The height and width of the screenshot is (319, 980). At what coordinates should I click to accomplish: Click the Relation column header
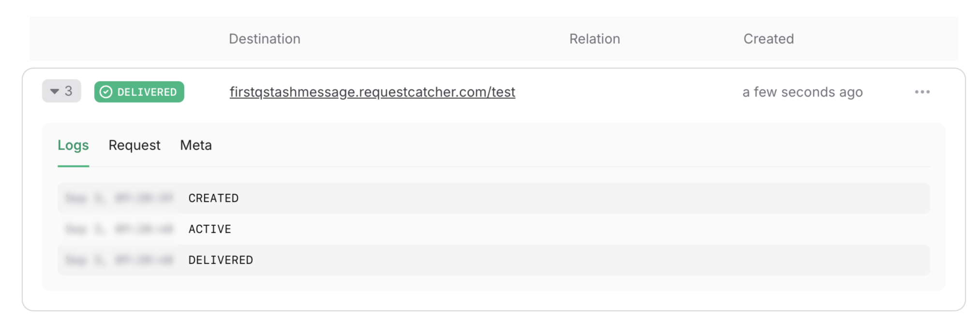(594, 39)
